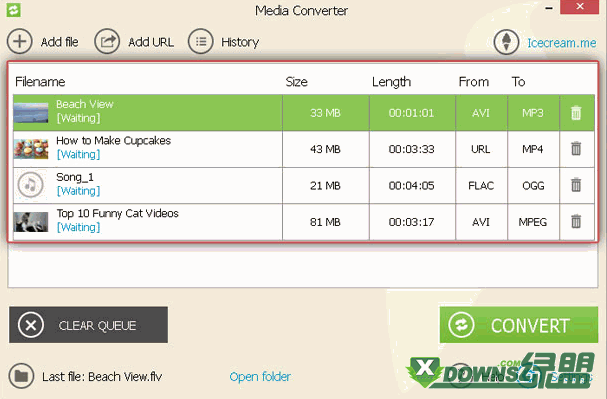Select the Beach View thumbnail
Viewport: 607px width, 399px height.
[x=31, y=113]
